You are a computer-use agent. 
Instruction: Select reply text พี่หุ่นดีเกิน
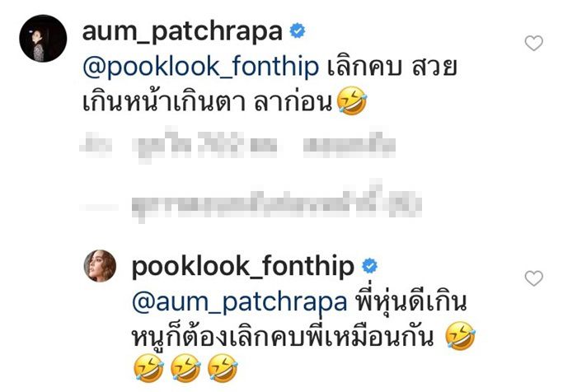(x=410, y=301)
